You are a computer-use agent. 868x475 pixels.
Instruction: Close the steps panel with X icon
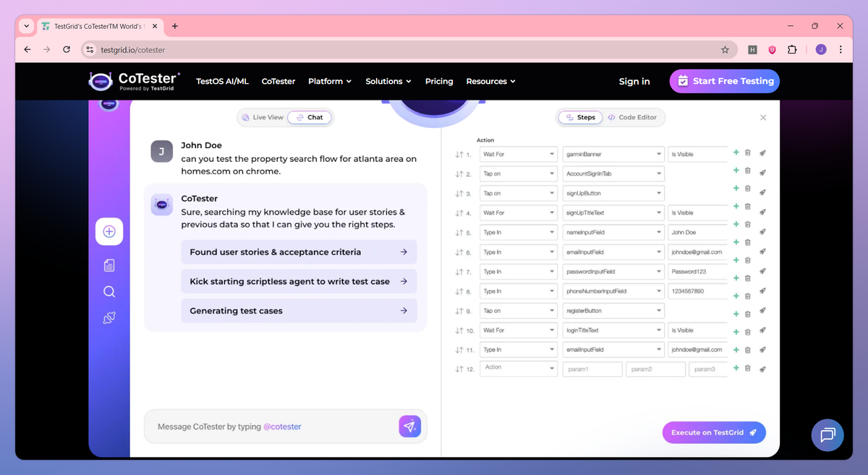coord(763,117)
